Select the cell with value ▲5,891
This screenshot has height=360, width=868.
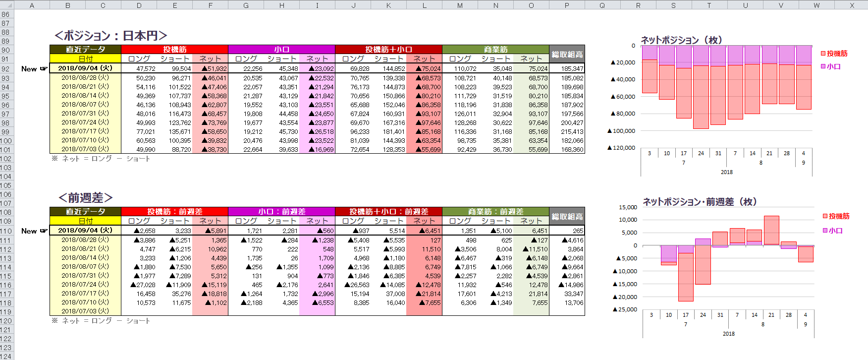point(210,231)
